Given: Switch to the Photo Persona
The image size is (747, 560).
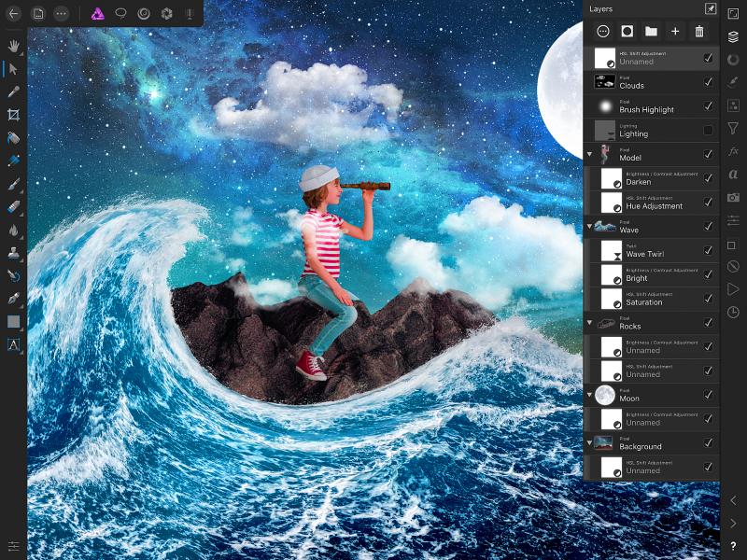Looking at the screenshot, I should [x=97, y=13].
